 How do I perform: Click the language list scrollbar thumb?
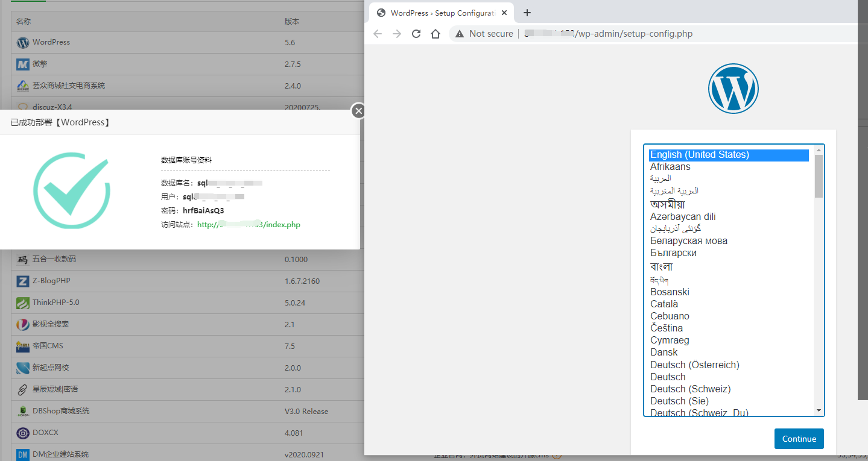[x=819, y=177]
